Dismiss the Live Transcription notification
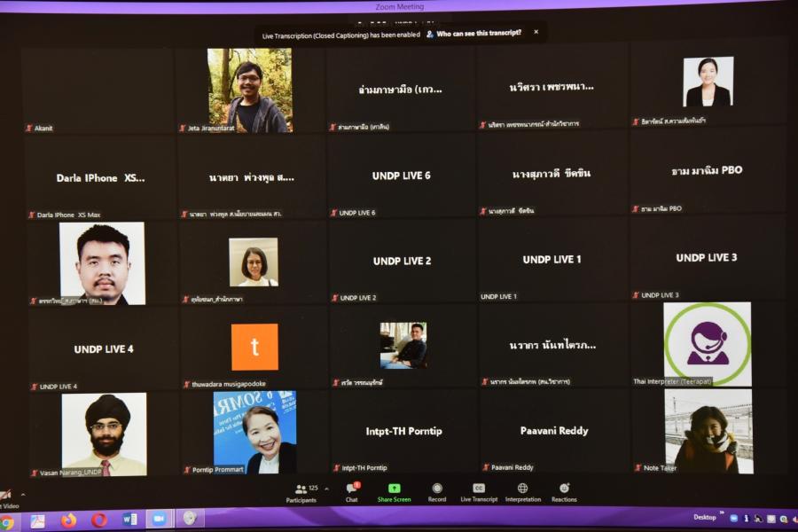Screen dimensions: 798x532 coord(536,33)
